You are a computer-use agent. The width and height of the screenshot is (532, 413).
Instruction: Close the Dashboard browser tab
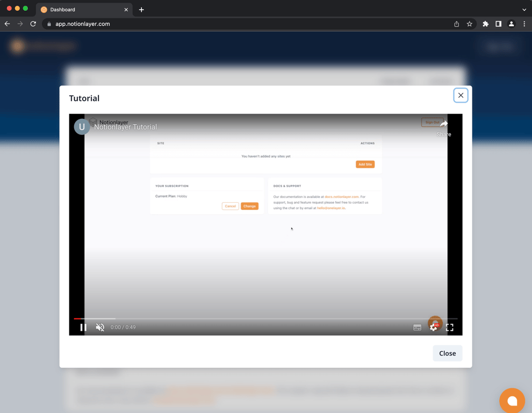click(x=126, y=10)
